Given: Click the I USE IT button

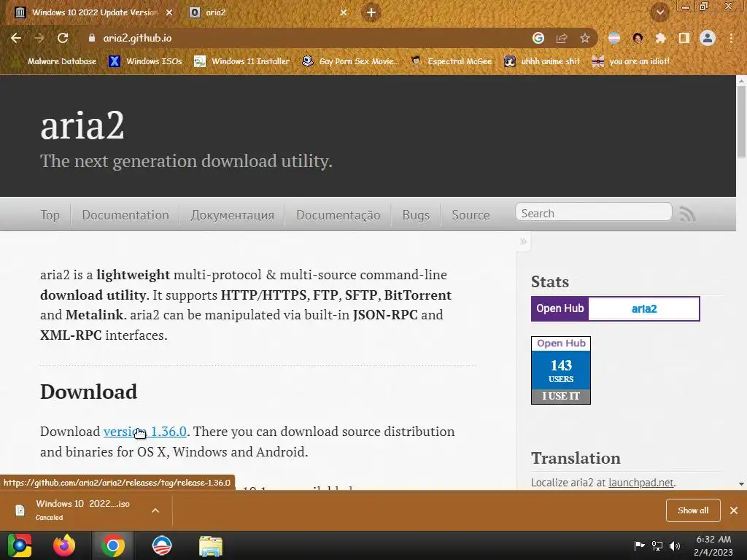Looking at the screenshot, I should pos(561,396).
